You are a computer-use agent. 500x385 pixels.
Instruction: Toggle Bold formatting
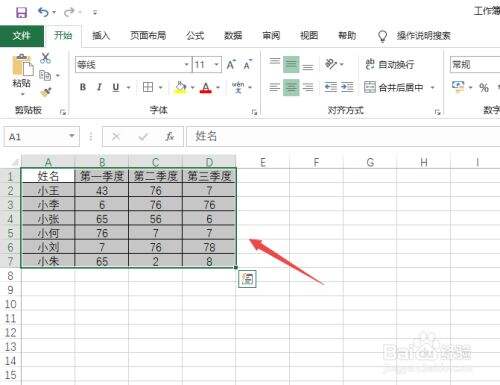tap(83, 87)
